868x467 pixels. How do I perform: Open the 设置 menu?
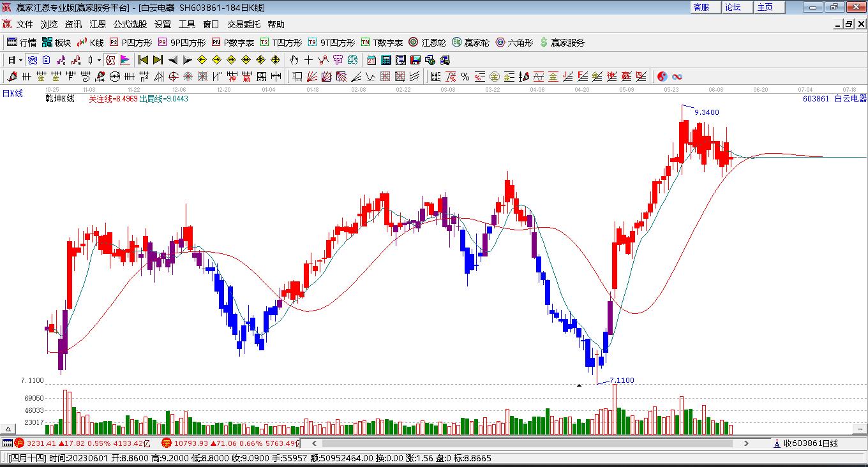(163, 24)
